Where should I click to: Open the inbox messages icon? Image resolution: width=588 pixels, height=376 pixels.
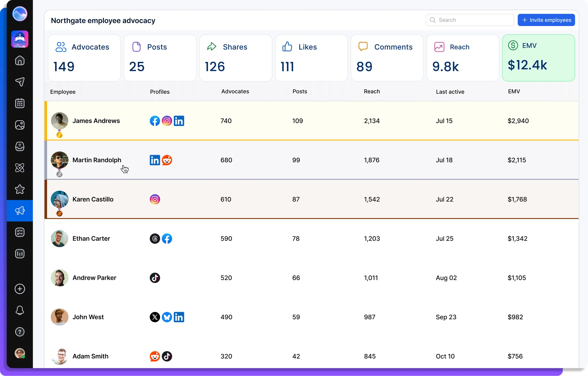click(20, 146)
